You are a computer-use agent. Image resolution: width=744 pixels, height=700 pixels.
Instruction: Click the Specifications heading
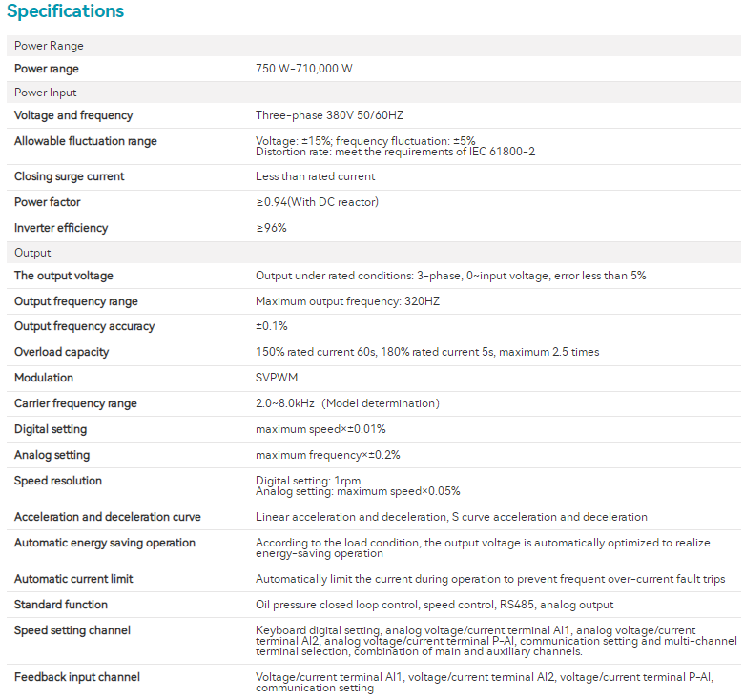coord(66,12)
